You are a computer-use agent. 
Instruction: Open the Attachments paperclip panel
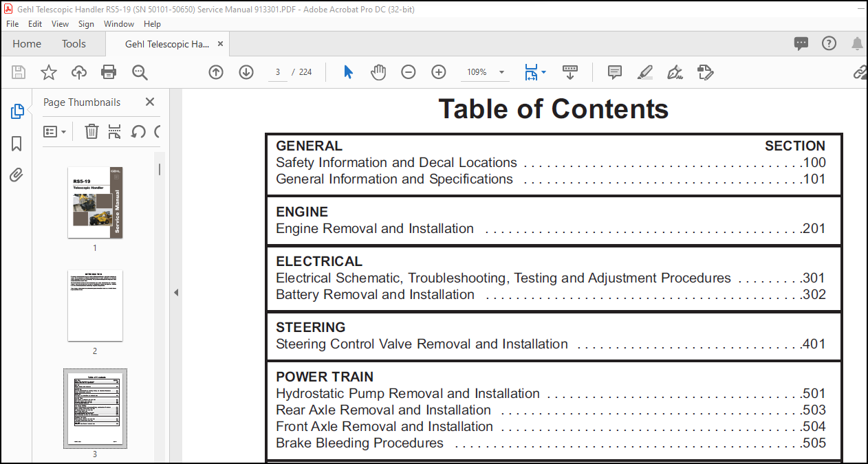[x=17, y=175]
